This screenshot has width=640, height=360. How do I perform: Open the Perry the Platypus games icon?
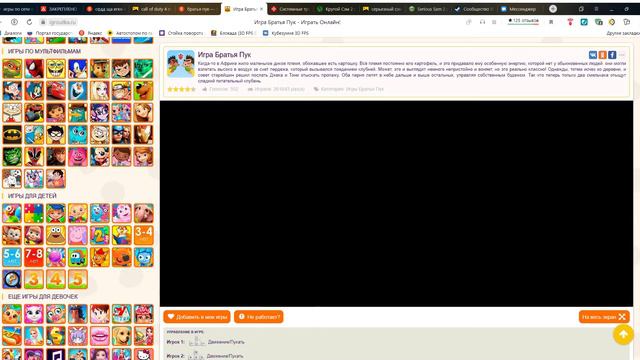(78, 113)
